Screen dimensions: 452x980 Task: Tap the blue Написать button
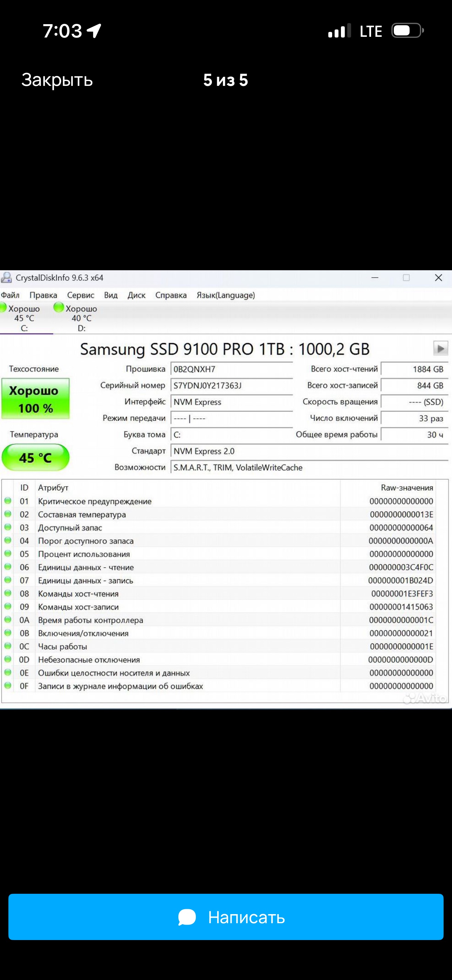point(226,917)
